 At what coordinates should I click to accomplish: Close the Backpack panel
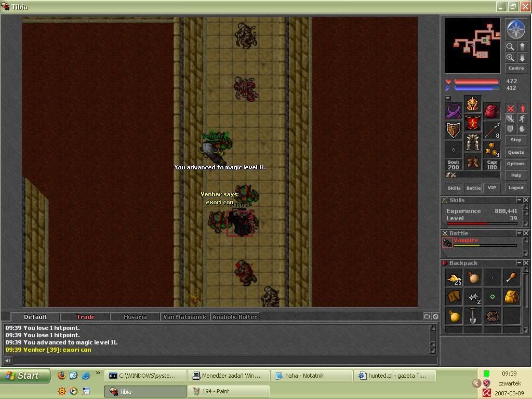(x=526, y=263)
